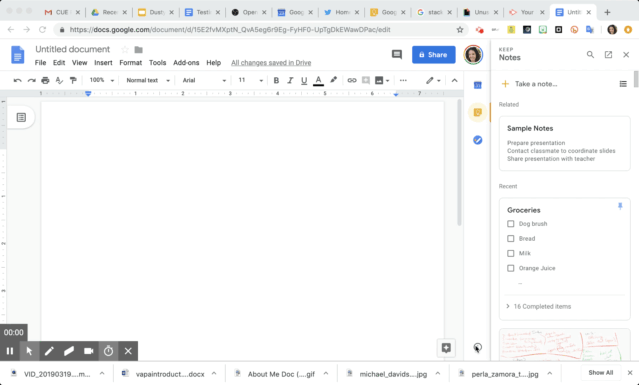The width and height of the screenshot is (639, 385).
Task: Open the Insert image dropdown
Action: pos(382,81)
